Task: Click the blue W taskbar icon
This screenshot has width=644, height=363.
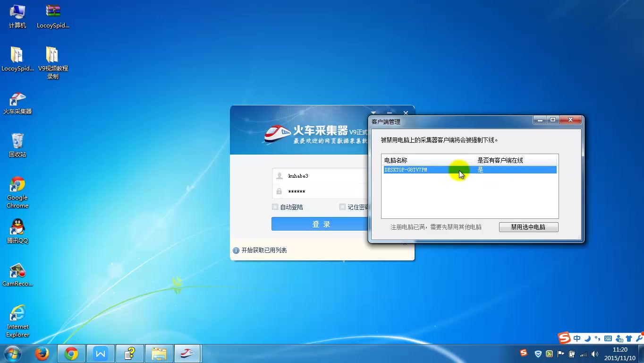Action: pyautogui.click(x=101, y=354)
